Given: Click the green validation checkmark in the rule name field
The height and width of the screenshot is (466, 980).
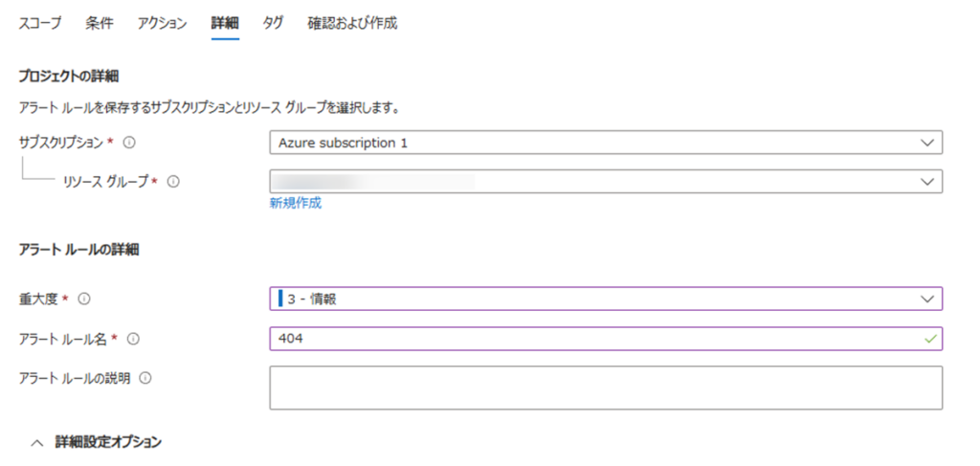Looking at the screenshot, I should pyautogui.click(x=926, y=339).
